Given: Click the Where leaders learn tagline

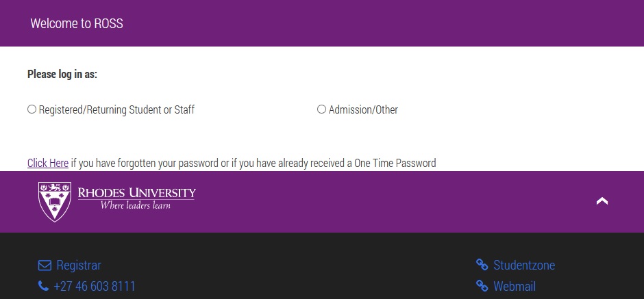Looking at the screenshot, I should [135, 205].
